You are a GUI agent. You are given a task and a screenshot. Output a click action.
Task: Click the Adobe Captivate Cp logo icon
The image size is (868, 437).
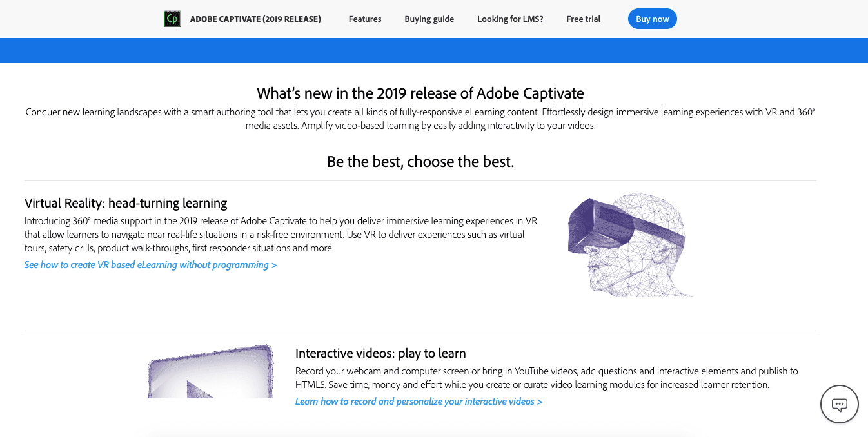tap(172, 19)
